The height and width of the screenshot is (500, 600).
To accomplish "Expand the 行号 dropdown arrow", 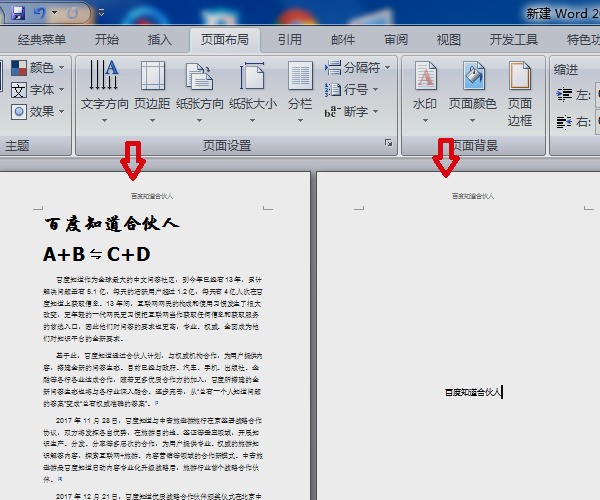I will click(x=375, y=90).
